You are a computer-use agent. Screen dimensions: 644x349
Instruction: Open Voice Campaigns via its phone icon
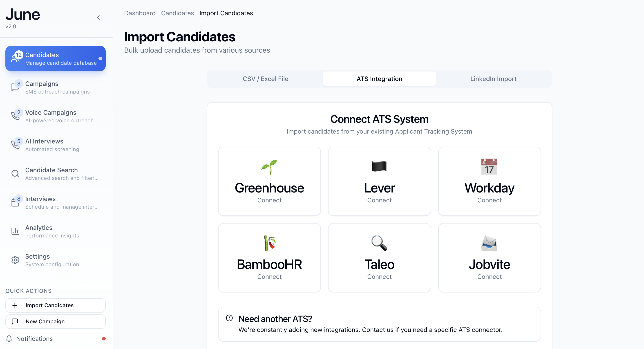click(x=15, y=116)
